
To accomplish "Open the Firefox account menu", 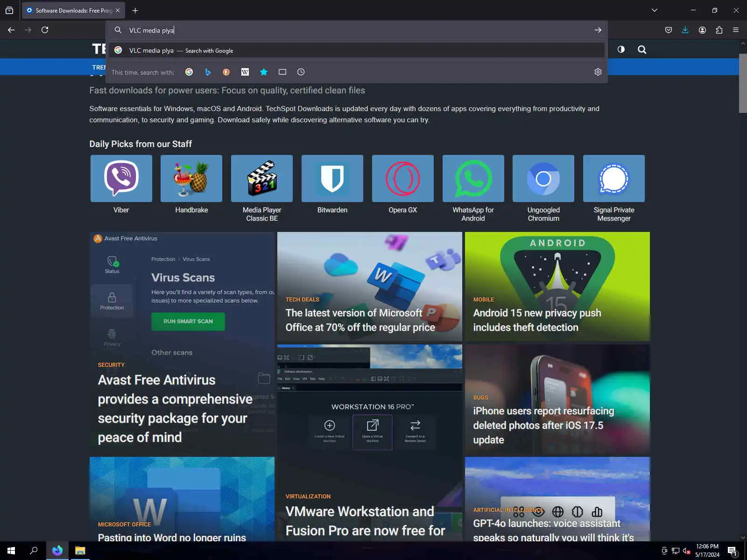I will (702, 30).
